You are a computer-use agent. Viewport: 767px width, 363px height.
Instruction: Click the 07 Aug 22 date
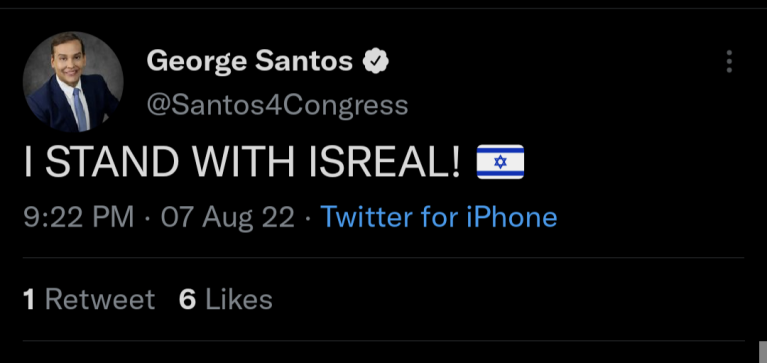click(228, 217)
